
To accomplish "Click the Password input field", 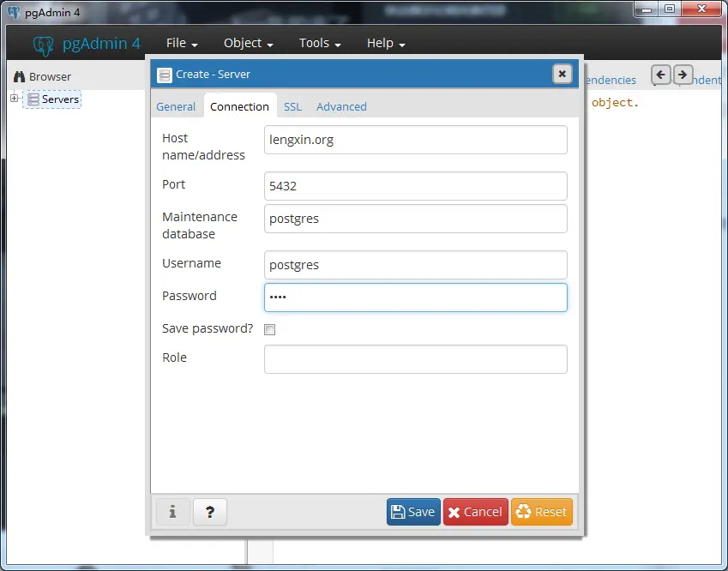I will click(x=416, y=298).
